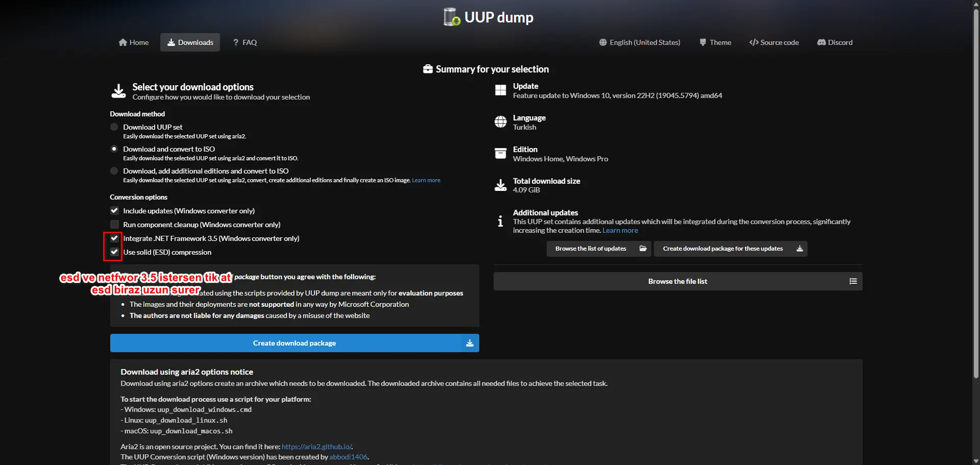Open the English (United States) language selector
Viewport: 980px width, 465px height.
[640, 42]
